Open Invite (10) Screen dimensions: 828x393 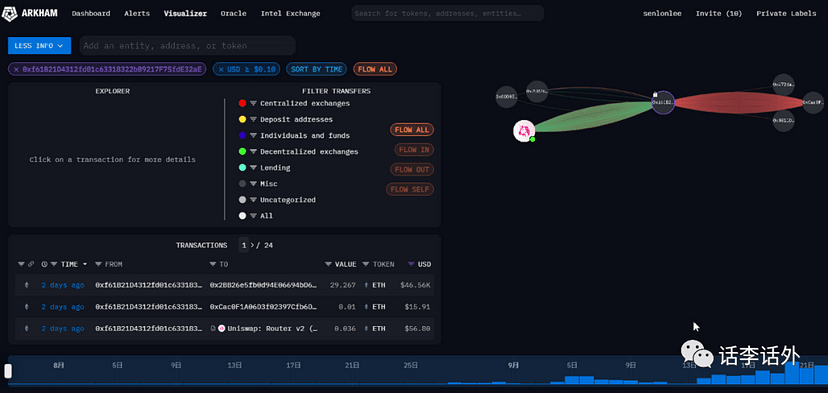pyautogui.click(x=719, y=14)
